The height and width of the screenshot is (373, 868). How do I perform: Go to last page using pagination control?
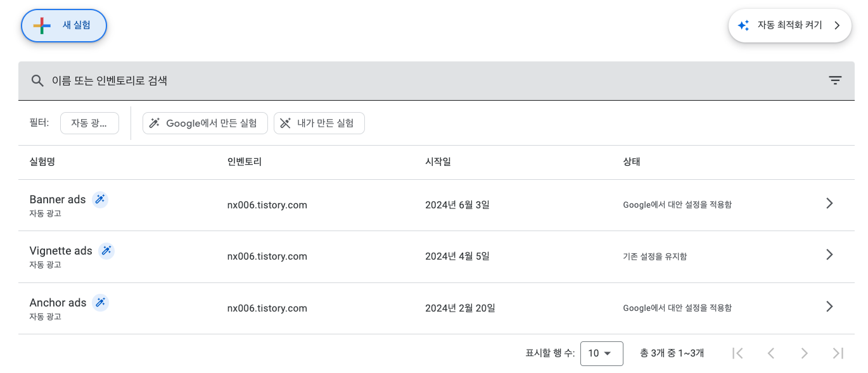(838, 353)
